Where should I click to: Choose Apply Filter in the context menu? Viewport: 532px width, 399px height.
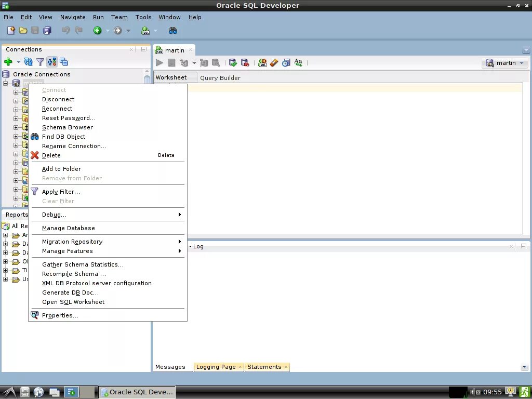(x=108, y=192)
